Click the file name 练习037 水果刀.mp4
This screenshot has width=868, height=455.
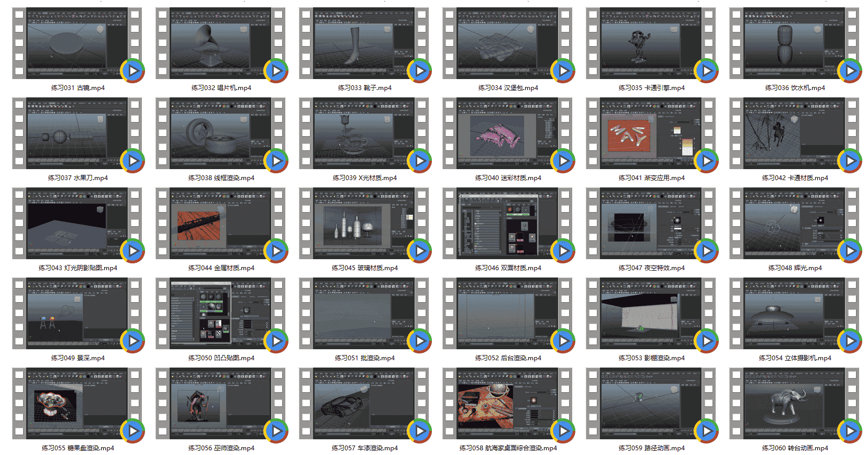point(78,178)
